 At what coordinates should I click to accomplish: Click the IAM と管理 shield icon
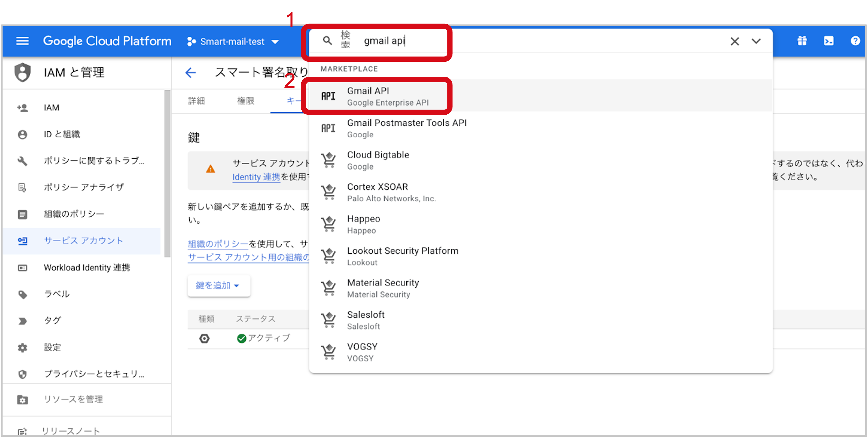(23, 72)
